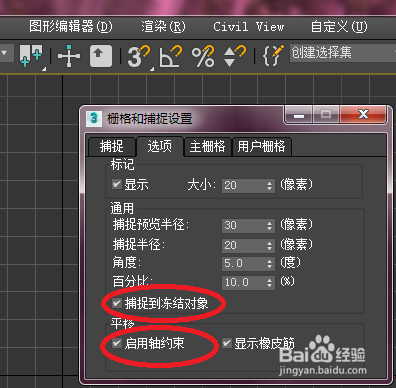Open the 自定义(U) menu
Image resolution: width=396 pixels, height=388 pixels.
tap(339, 26)
